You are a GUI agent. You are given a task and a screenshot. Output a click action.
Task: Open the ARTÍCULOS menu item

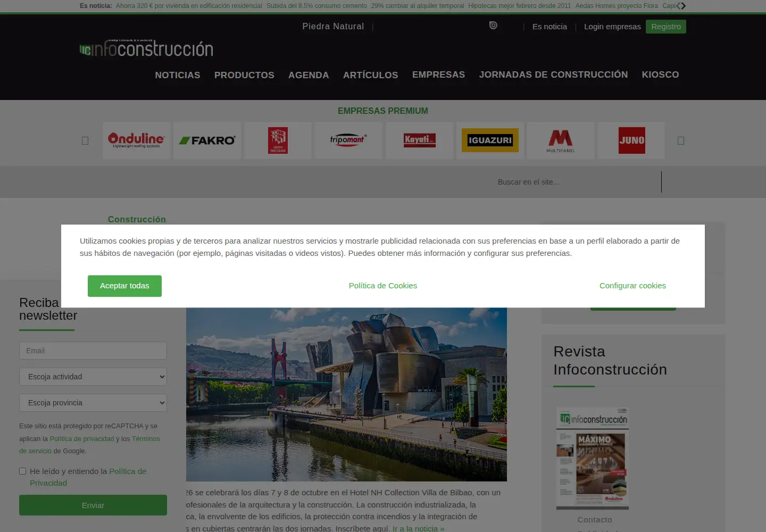[x=371, y=75]
